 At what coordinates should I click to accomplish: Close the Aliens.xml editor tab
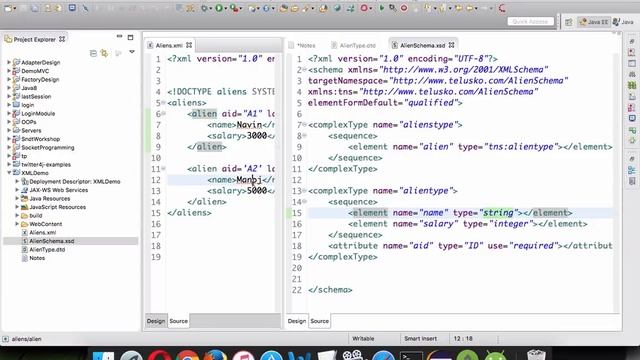[189, 45]
